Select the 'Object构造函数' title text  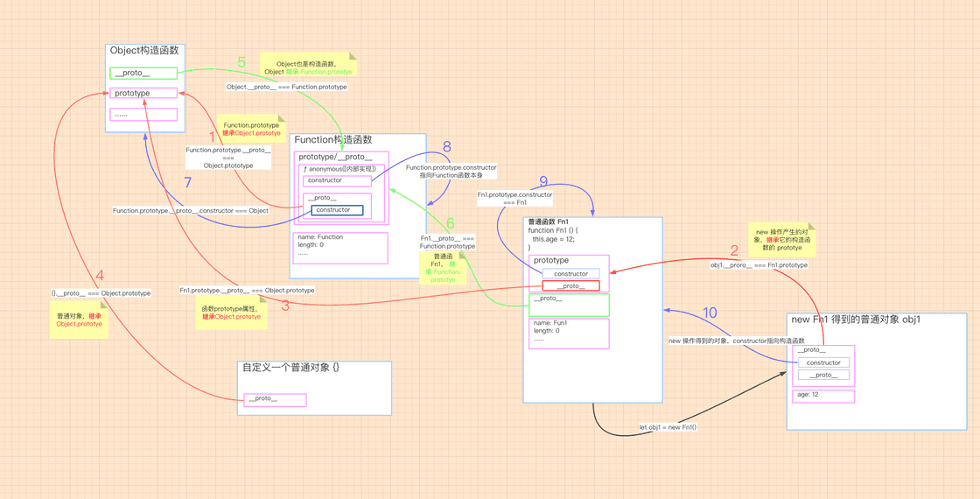coord(144,51)
